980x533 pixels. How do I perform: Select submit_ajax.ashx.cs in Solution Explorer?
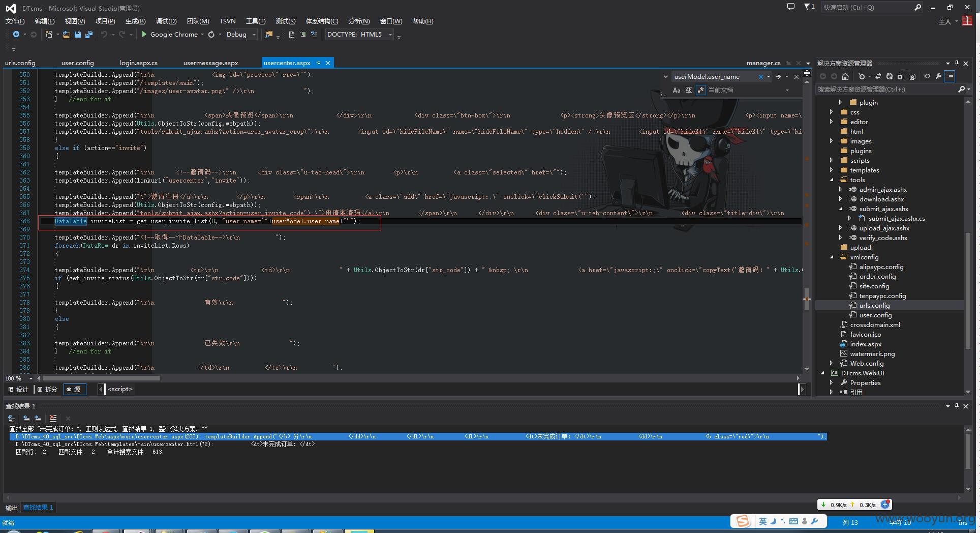click(x=897, y=218)
